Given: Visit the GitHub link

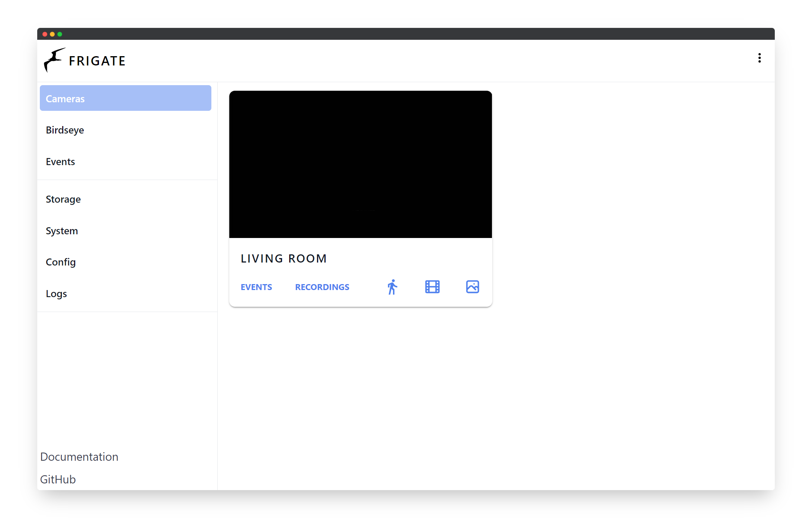Looking at the screenshot, I should coord(58,479).
